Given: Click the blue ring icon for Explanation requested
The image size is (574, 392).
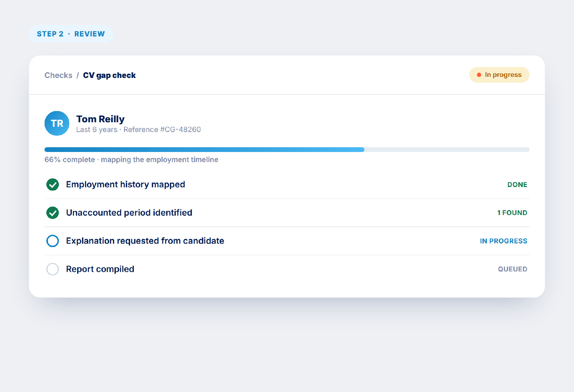Looking at the screenshot, I should pos(52,241).
